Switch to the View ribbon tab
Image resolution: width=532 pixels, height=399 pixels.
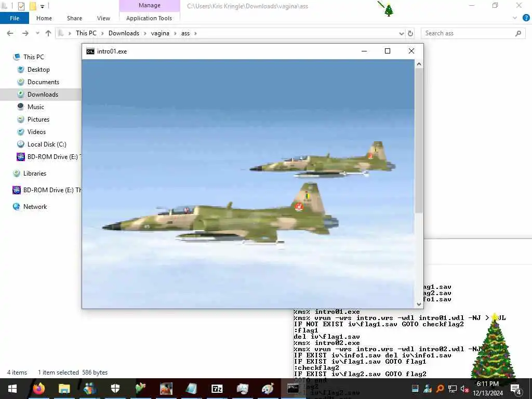(103, 18)
